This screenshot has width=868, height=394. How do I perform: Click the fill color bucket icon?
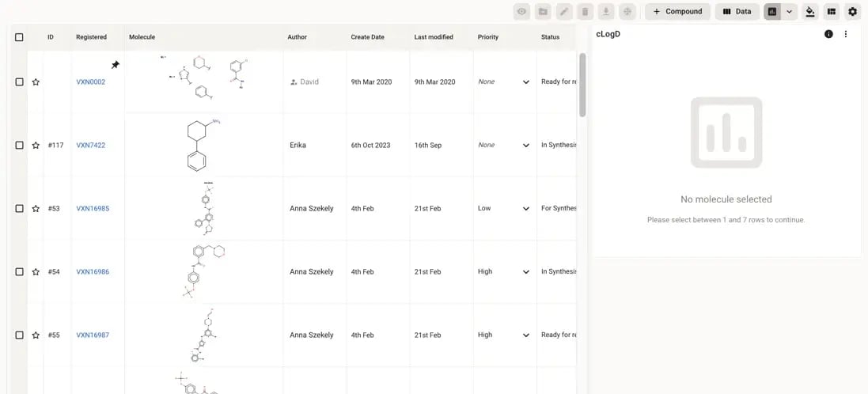809,12
